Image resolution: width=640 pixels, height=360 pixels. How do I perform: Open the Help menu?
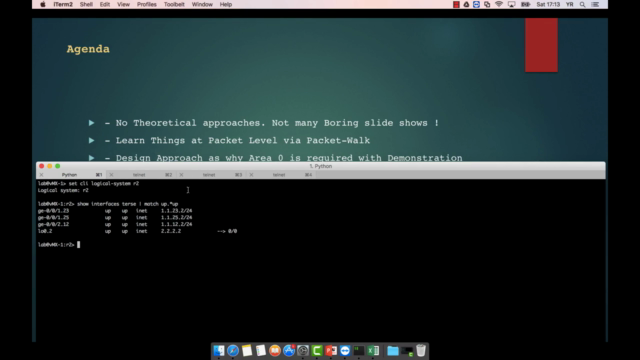click(x=226, y=4)
